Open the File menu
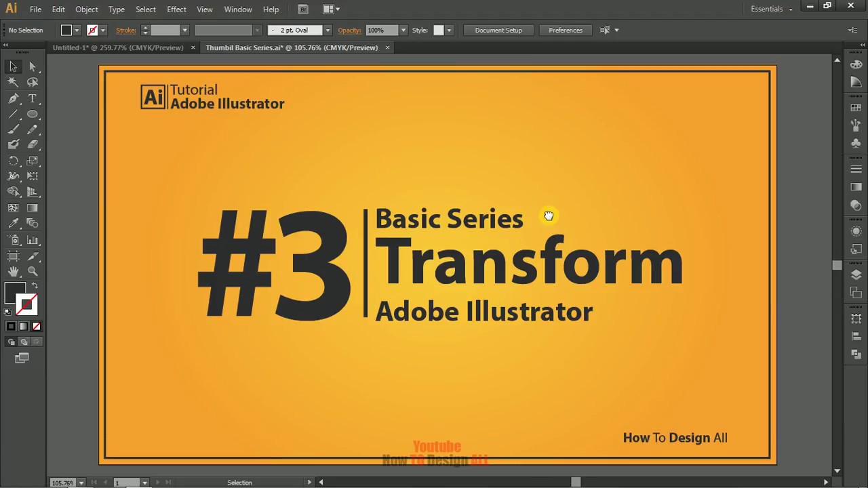Viewport: 868px width, 488px height. pyautogui.click(x=35, y=9)
